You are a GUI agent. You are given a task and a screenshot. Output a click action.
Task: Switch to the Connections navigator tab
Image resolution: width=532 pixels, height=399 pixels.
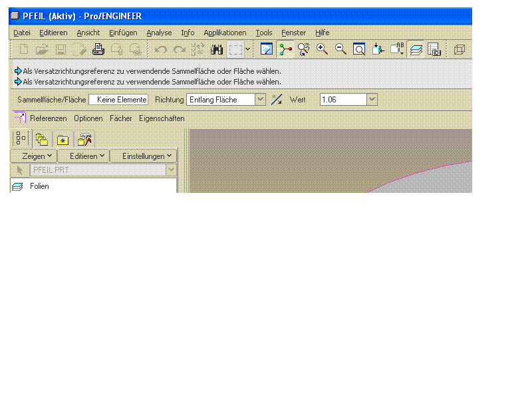coord(84,139)
